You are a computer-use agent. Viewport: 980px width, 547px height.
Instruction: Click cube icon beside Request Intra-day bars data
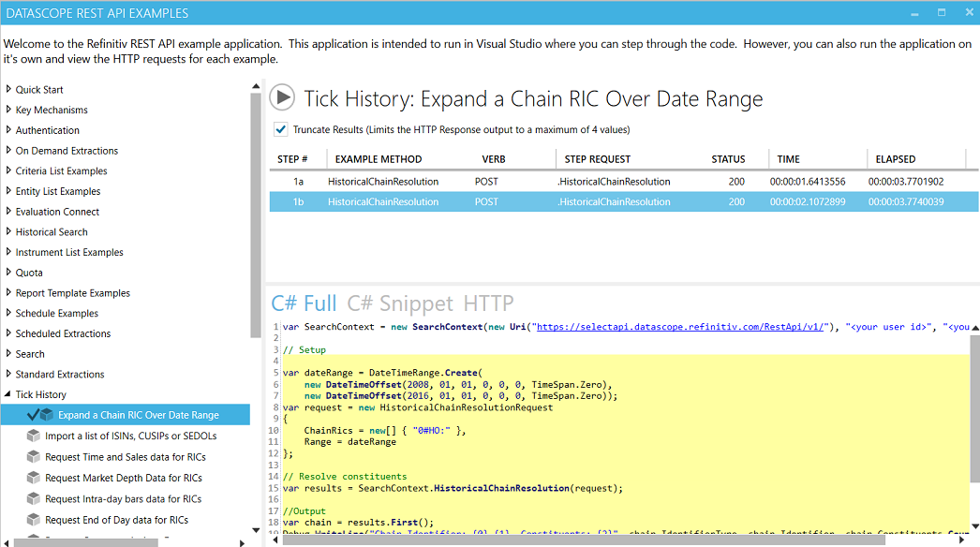pyautogui.click(x=33, y=499)
